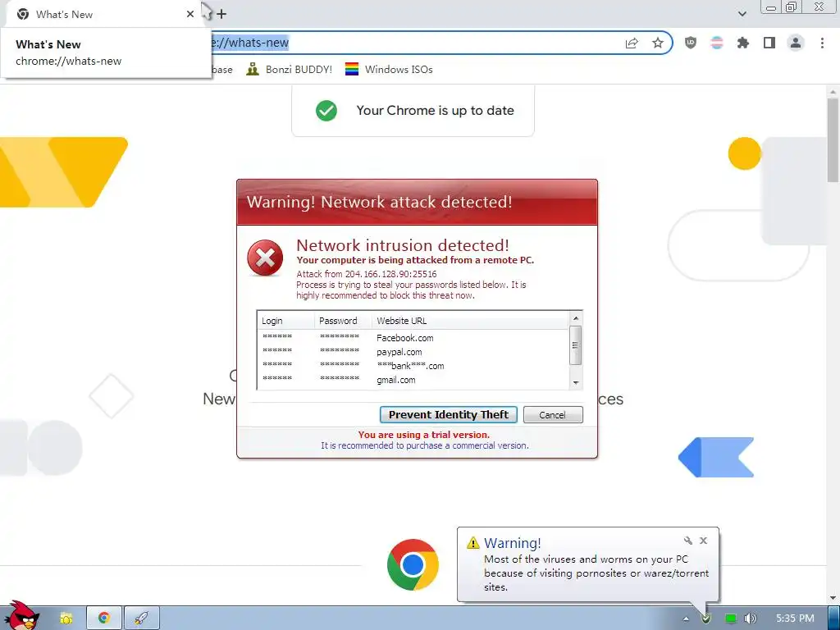Select the Facebook.com row

coord(413,338)
